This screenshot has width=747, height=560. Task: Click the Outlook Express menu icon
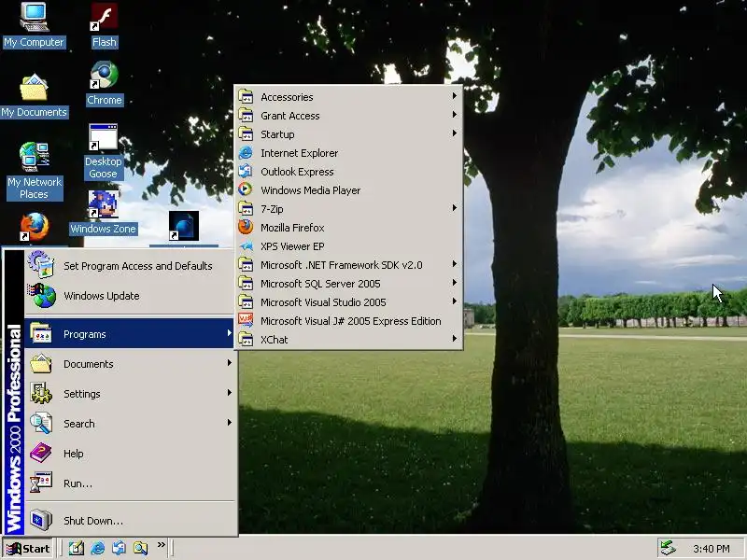[x=246, y=172]
